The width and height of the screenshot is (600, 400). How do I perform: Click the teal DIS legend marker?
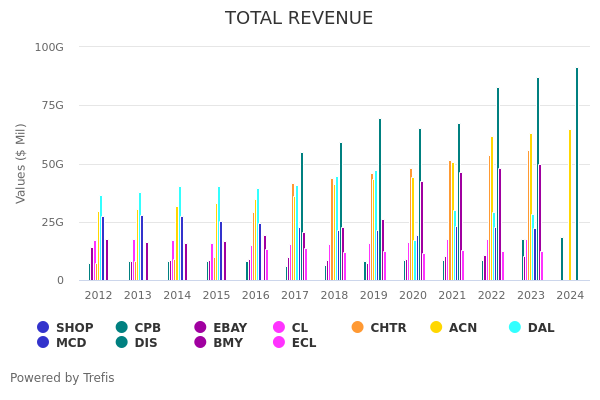pyautogui.click(x=122, y=343)
